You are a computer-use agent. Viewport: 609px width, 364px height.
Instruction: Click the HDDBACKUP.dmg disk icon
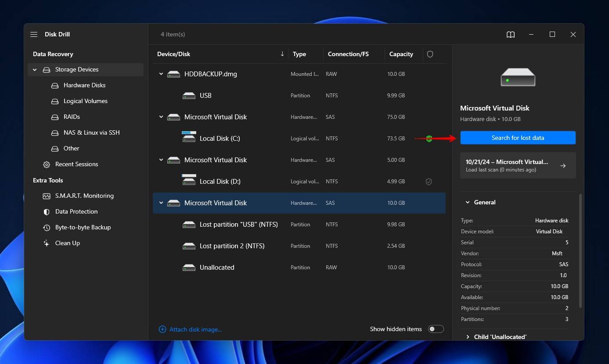[x=174, y=74]
